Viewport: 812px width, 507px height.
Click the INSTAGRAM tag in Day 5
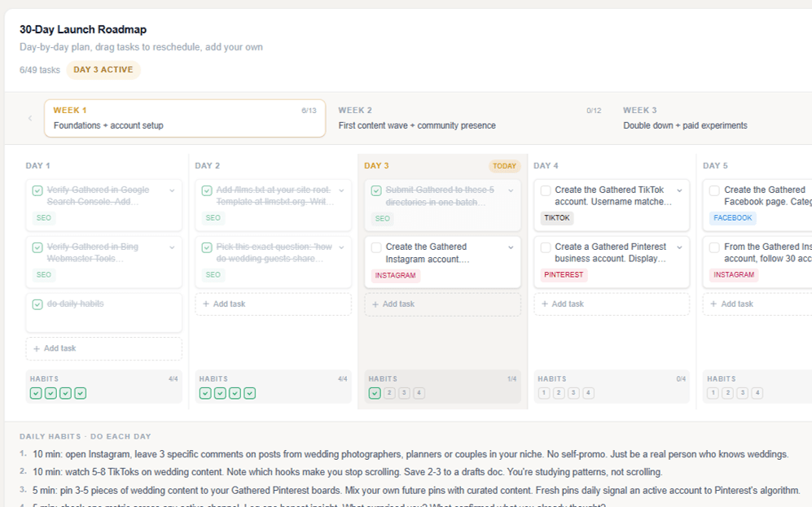pos(733,275)
